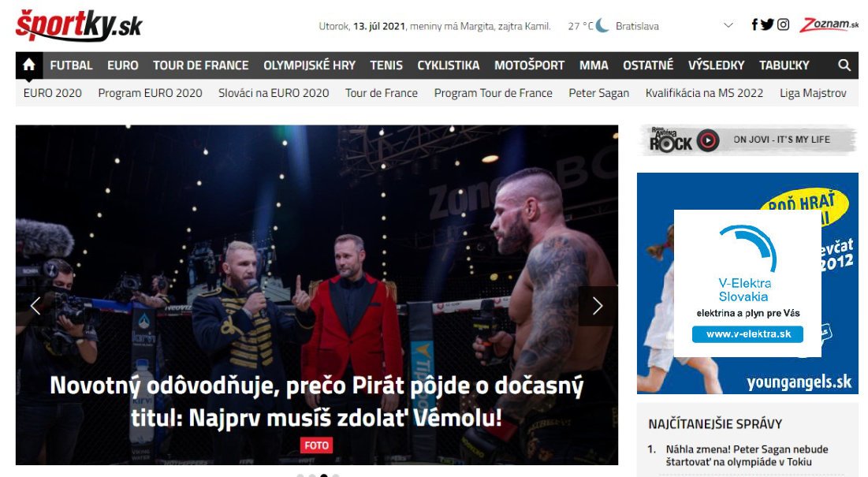This screenshot has height=477, width=868.
Task: Select the active carousel dot indicator
Action: 324,475
